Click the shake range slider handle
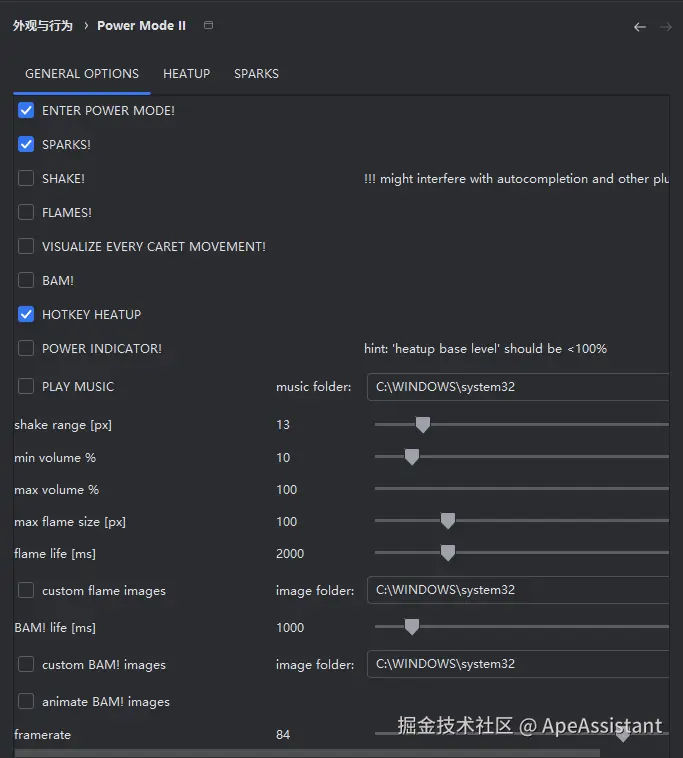 pyautogui.click(x=422, y=425)
